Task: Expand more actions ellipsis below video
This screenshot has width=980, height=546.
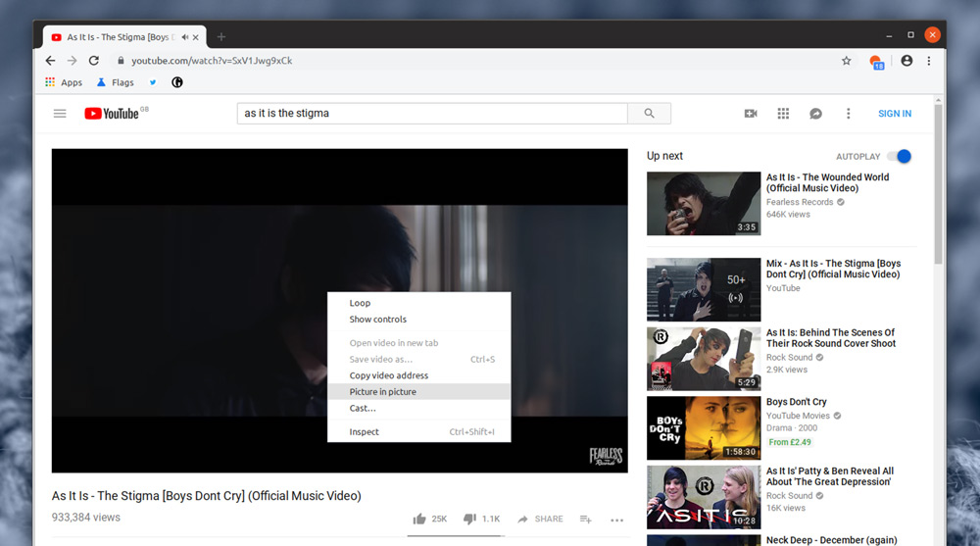Action: pos(616,520)
